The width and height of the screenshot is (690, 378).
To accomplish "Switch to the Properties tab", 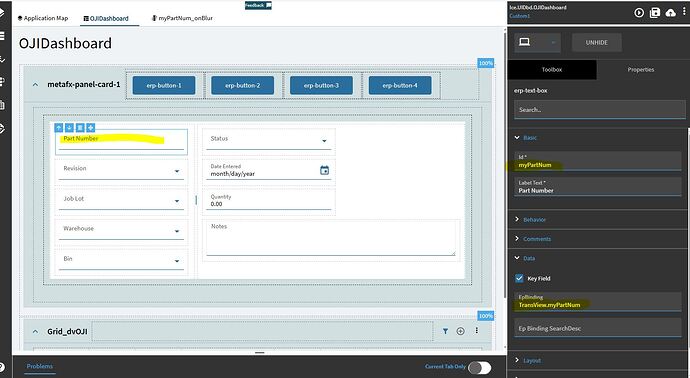I will pos(641,70).
